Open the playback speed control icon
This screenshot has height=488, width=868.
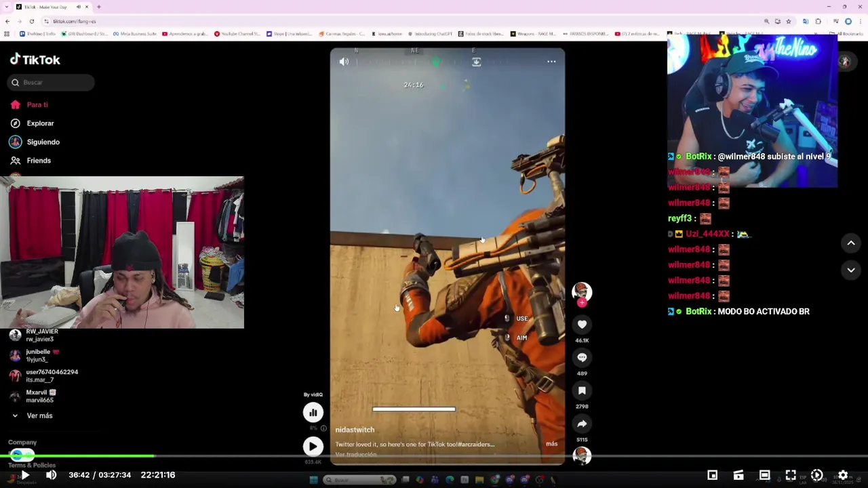coord(816,475)
